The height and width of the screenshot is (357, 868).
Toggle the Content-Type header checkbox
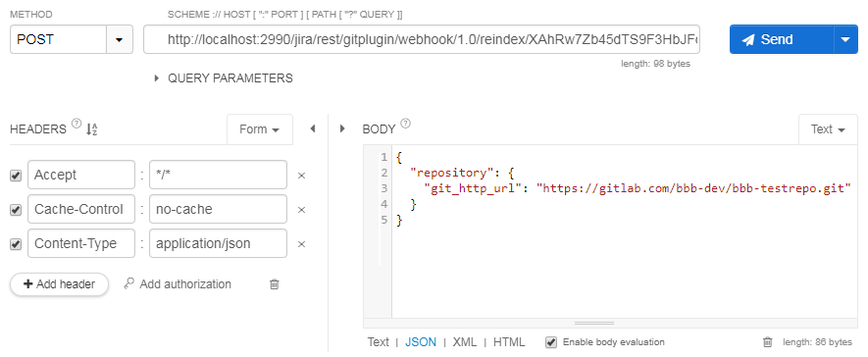click(x=16, y=244)
